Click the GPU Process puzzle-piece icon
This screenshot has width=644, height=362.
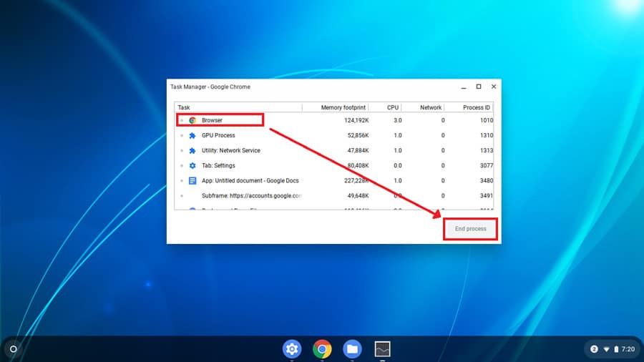[192, 135]
